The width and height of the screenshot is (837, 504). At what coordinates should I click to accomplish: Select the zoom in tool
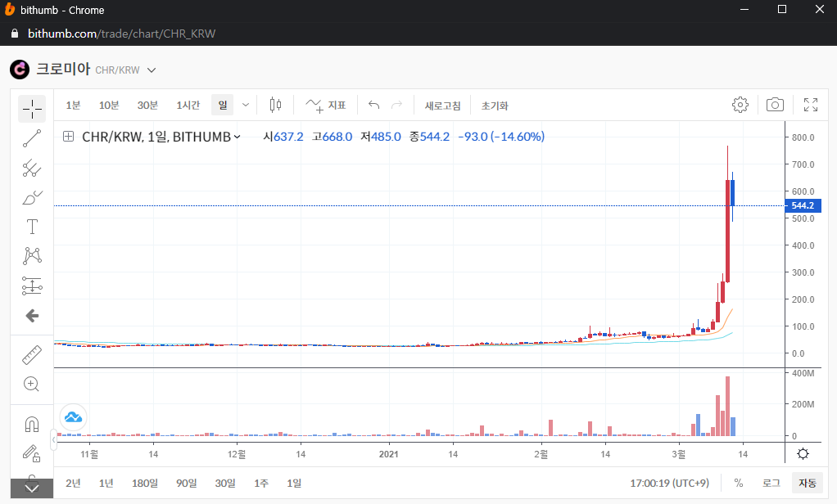tap(32, 384)
